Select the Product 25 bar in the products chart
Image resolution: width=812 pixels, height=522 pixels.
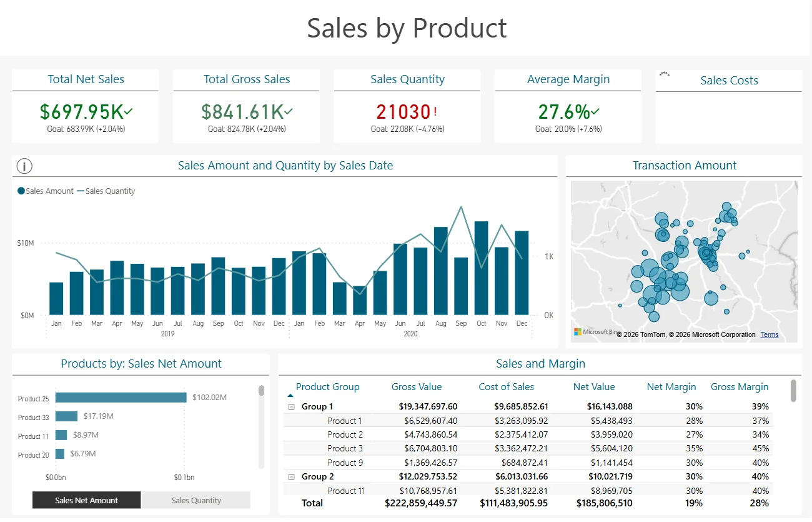click(121, 398)
